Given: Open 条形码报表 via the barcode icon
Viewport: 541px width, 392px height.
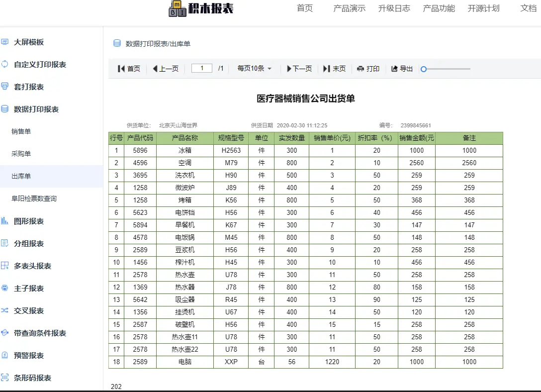Looking at the screenshot, I should [x=5, y=378].
